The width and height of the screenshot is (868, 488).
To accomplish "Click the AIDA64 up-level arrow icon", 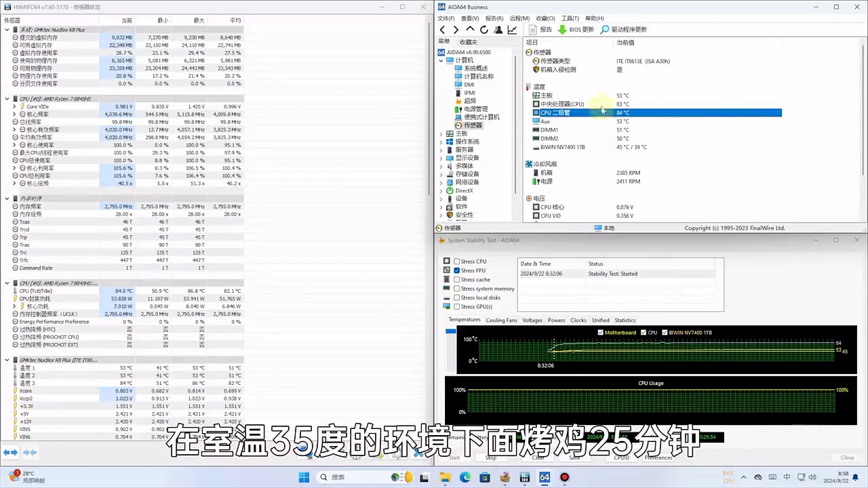I will click(x=470, y=30).
